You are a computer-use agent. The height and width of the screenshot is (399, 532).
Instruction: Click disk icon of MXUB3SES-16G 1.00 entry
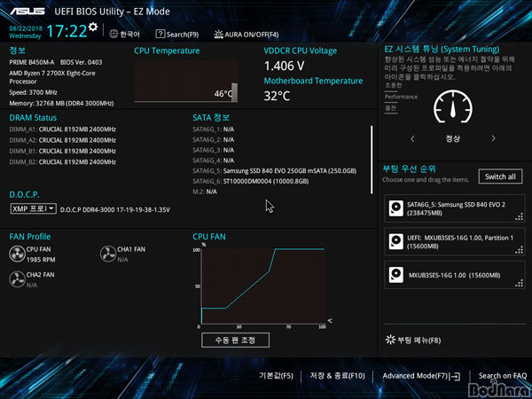click(x=396, y=275)
